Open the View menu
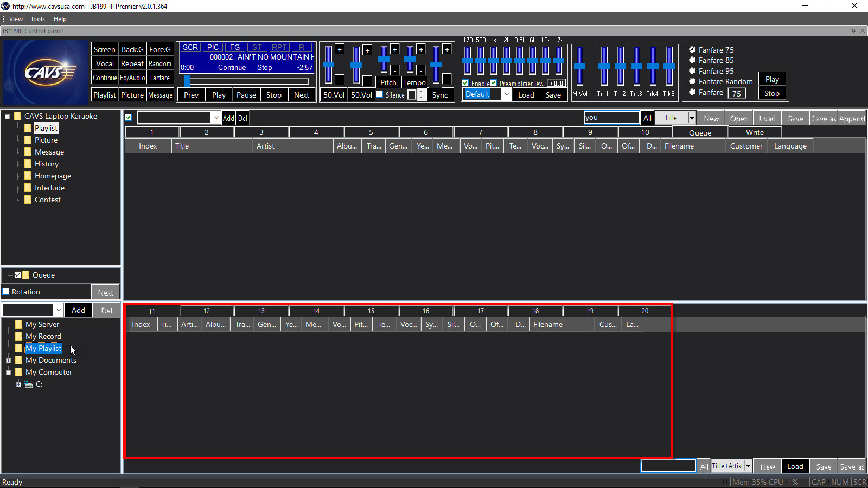Screen dimensions: 868x488 (x=16, y=19)
